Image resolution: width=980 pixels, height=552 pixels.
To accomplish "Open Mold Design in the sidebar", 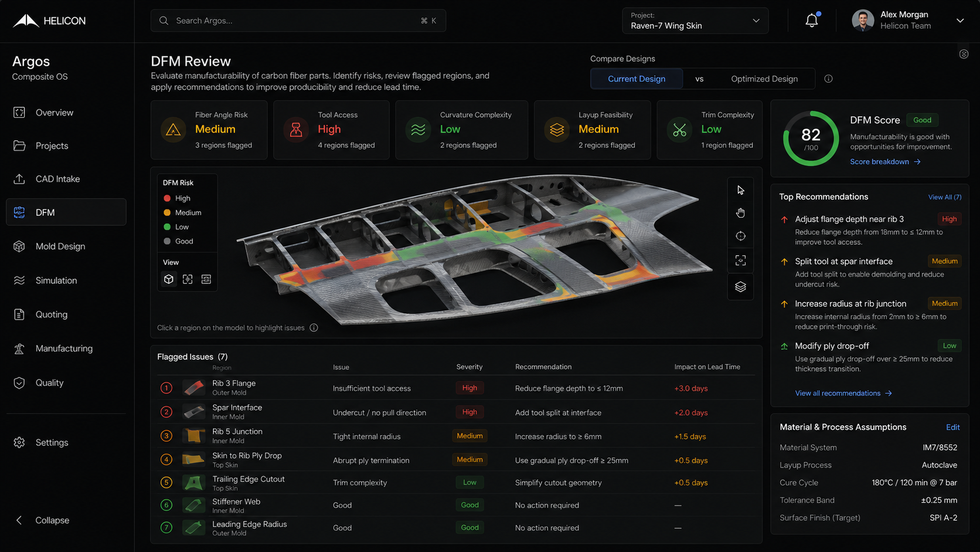I will pyautogui.click(x=66, y=246).
